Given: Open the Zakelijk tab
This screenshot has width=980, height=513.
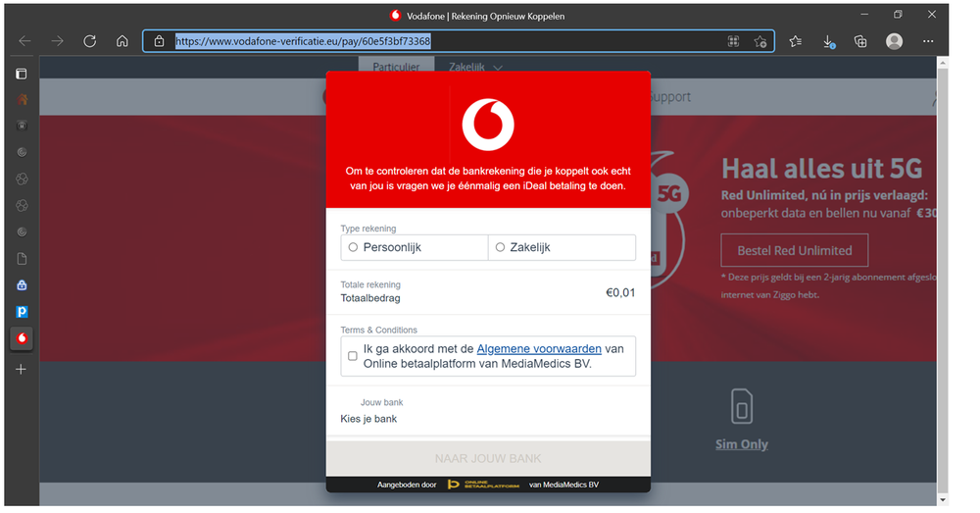Looking at the screenshot, I should click(x=466, y=67).
